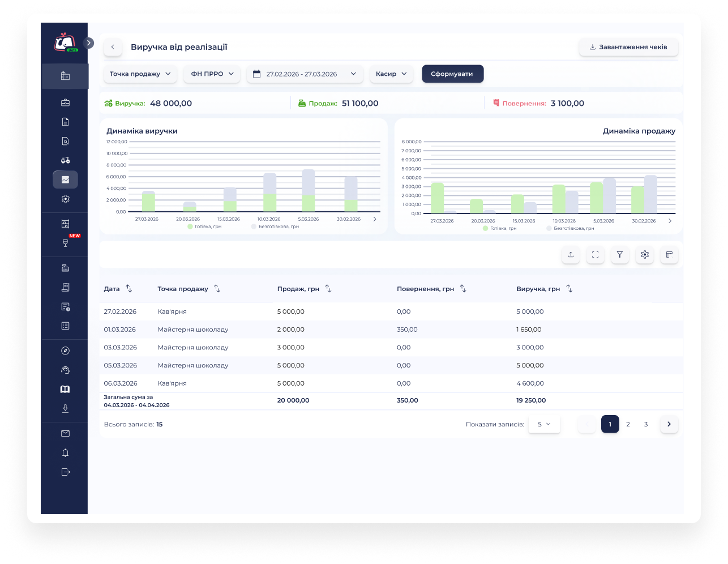Advance the Динаміка виручки chart with its arrow

pos(375,219)
